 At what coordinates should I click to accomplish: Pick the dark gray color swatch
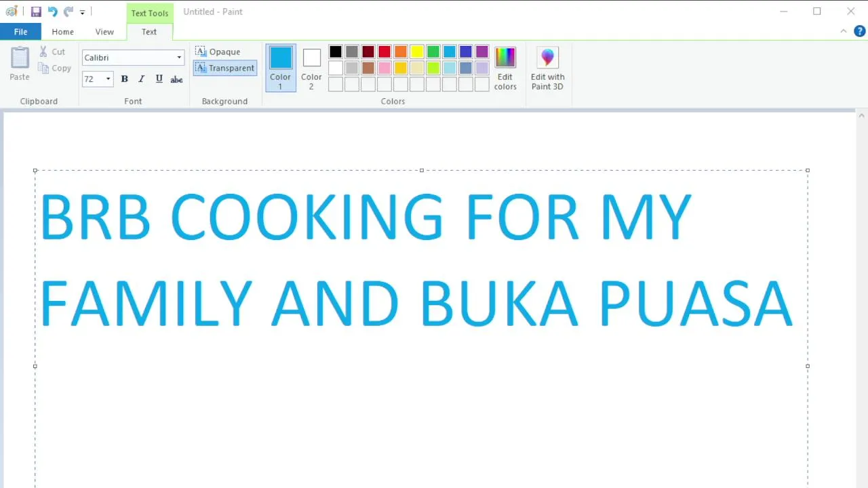tap(352, 52)
